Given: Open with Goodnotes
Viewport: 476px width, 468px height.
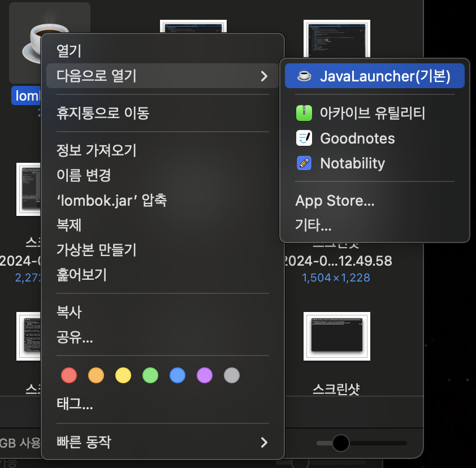Looking at the screenshot, I should [375, 138].
